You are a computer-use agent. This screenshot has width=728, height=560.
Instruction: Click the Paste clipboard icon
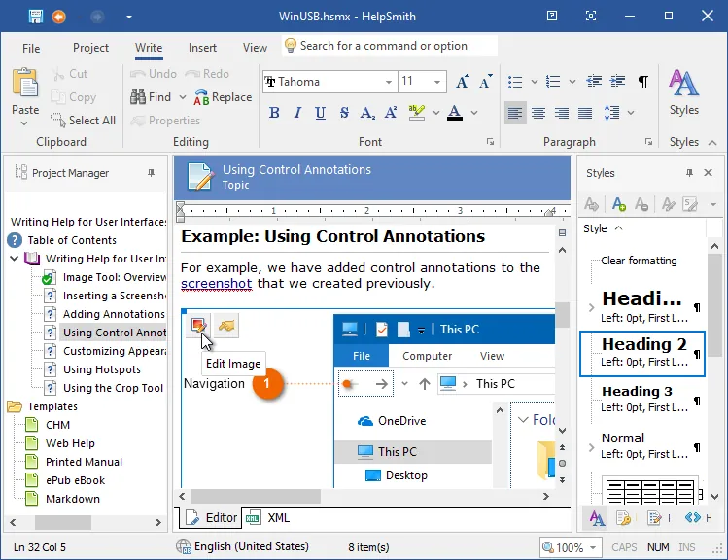click(25, 85)
